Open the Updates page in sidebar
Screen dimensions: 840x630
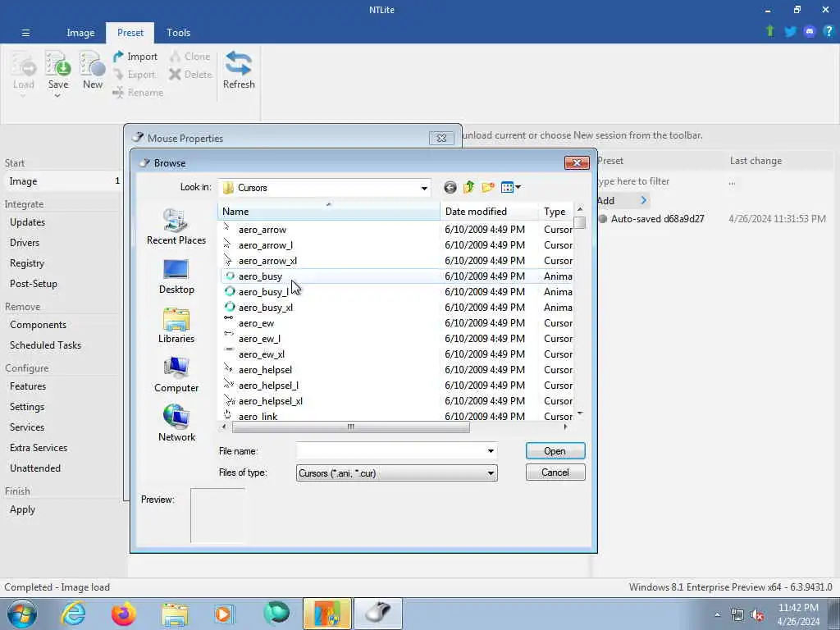click(x=27, y=221)
